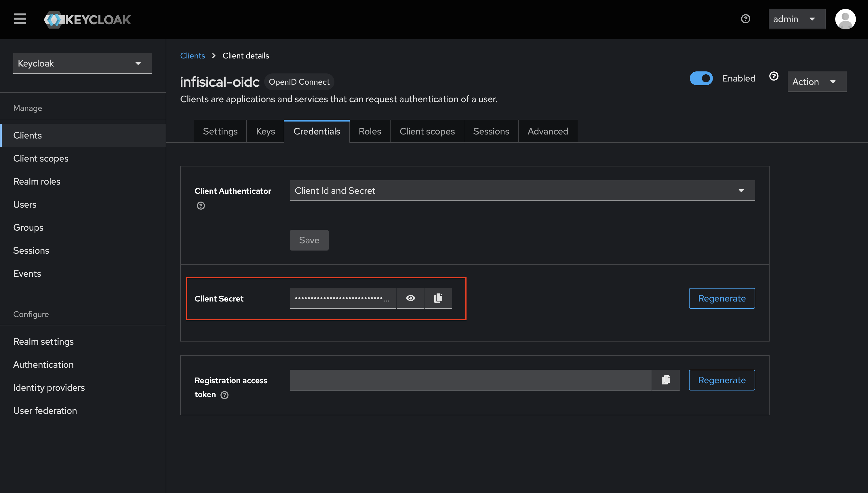868x493 pixels.
Task: Open Sessions in the sidebar
Action: (83, 250)
